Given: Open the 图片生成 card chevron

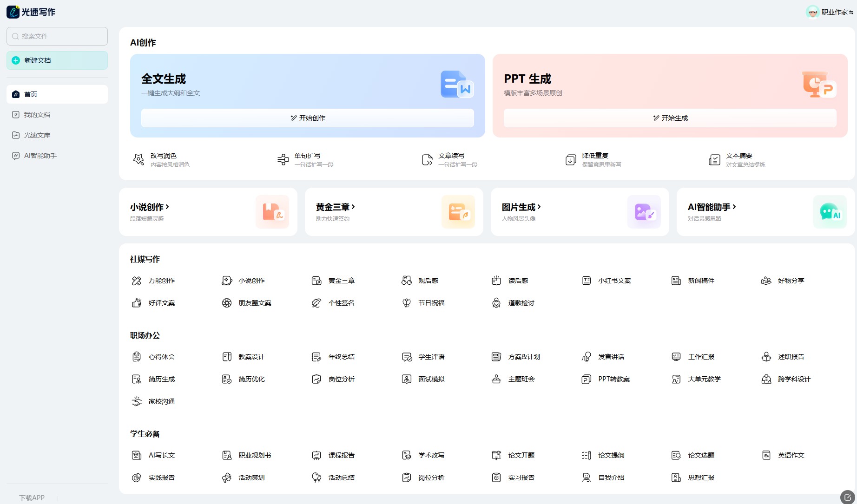Looking at the screenshot, I should [x=539, y=207].
